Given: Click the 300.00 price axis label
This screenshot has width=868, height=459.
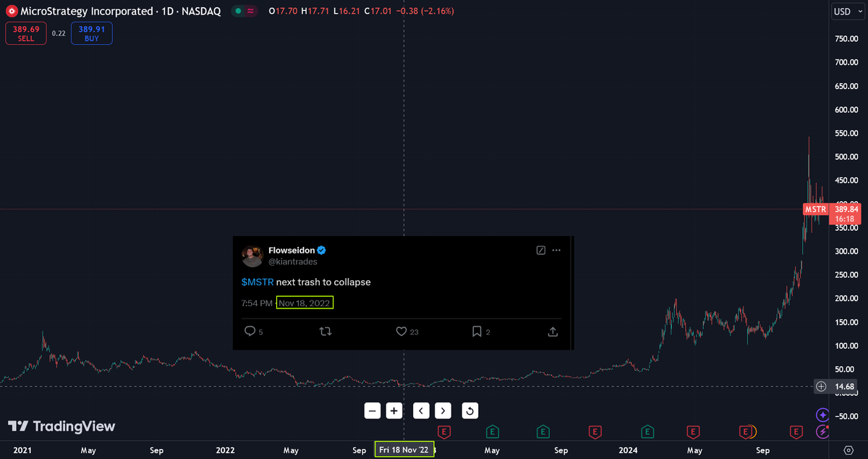Looking at the screenshot, I should click(x=846, y=251).
